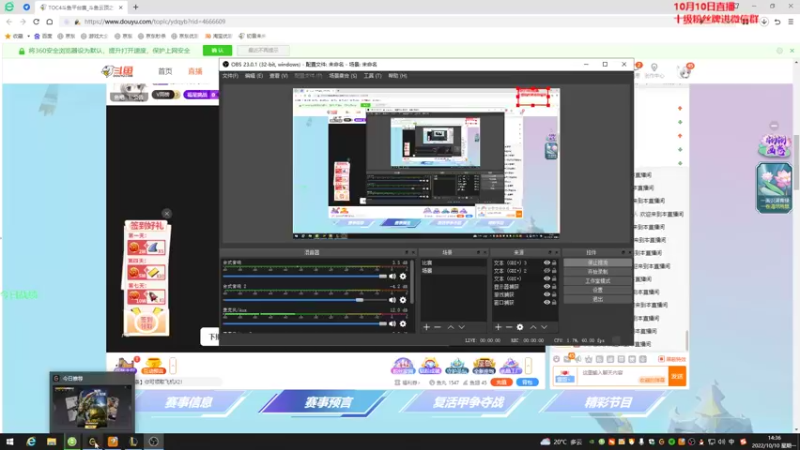Open 设置 from OBS controls panel
Viewport: 800px width, 450px height.
[x=597, y=290]
